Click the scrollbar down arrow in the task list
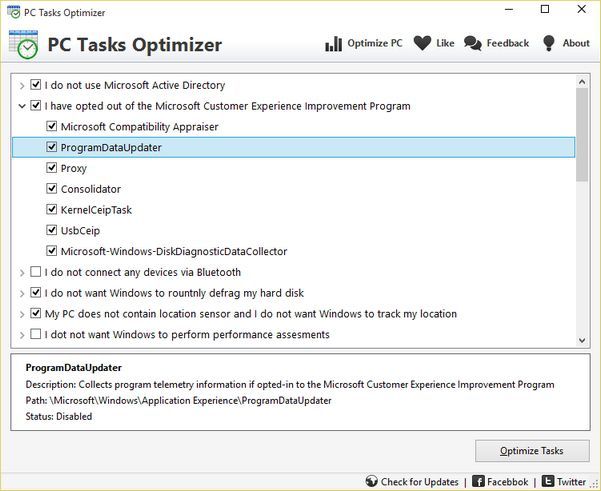 coord(582,340)
